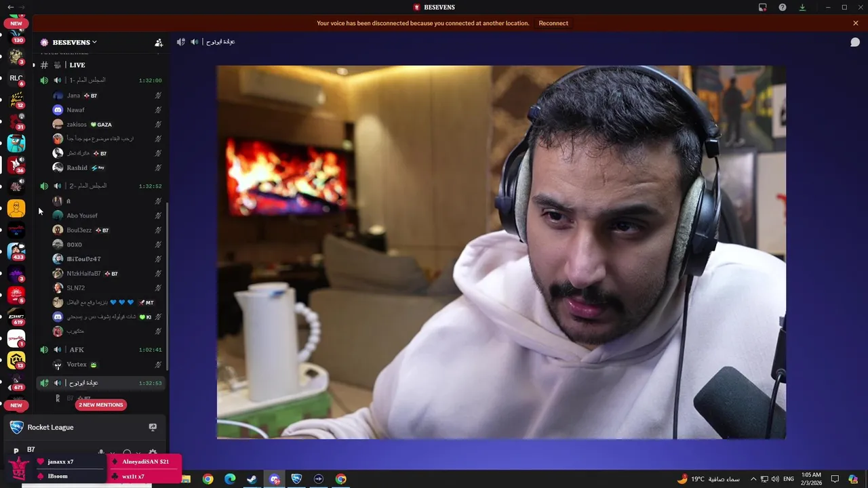Open the yellow cube server with 13 badge
Image resolution: width=868 pixels, height=488 pixels.
click(16, 359)
